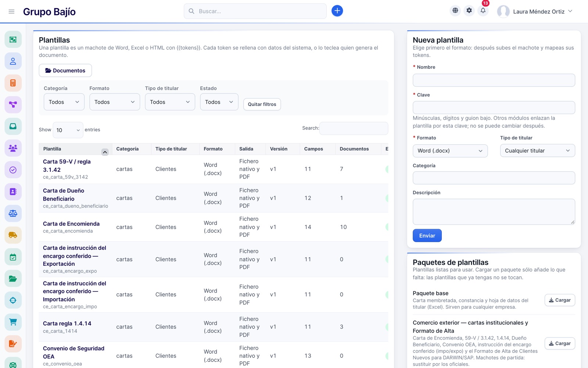Open the crosshairs target sidebar icon
Screen dimensions: 588x368
point(13,300)
